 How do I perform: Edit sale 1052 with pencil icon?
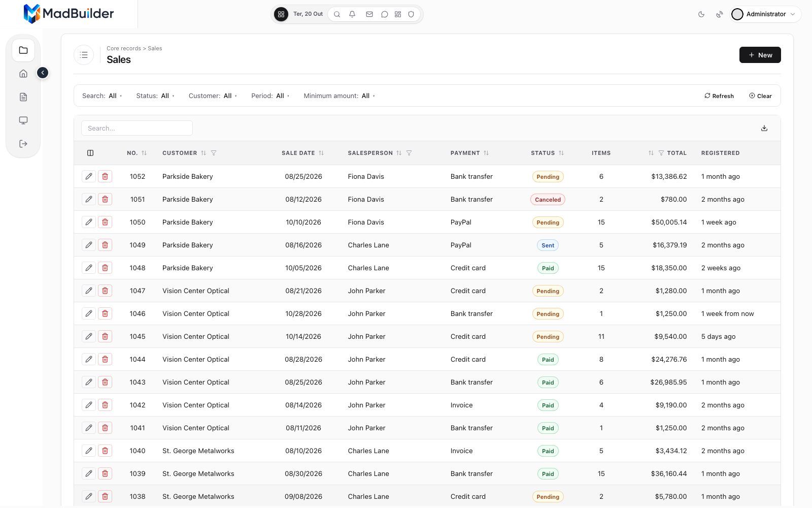(x=89, y=176)
